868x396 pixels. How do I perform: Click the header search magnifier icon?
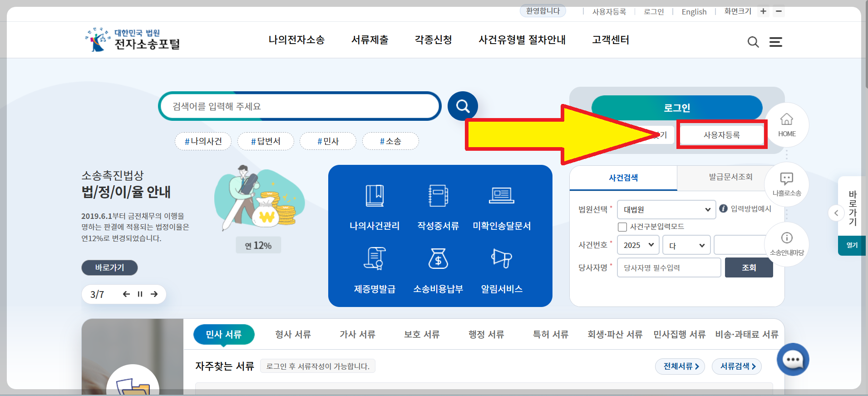(753, 42)
